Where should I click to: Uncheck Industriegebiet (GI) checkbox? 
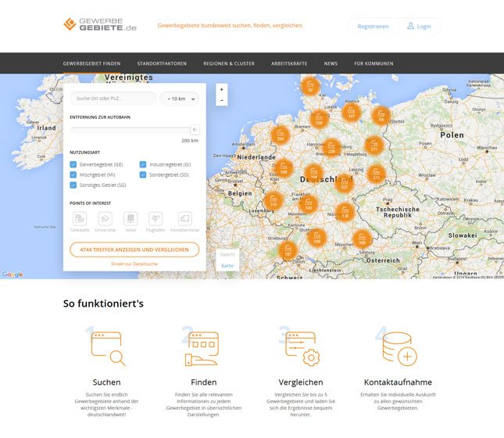[x=143, y=164]
